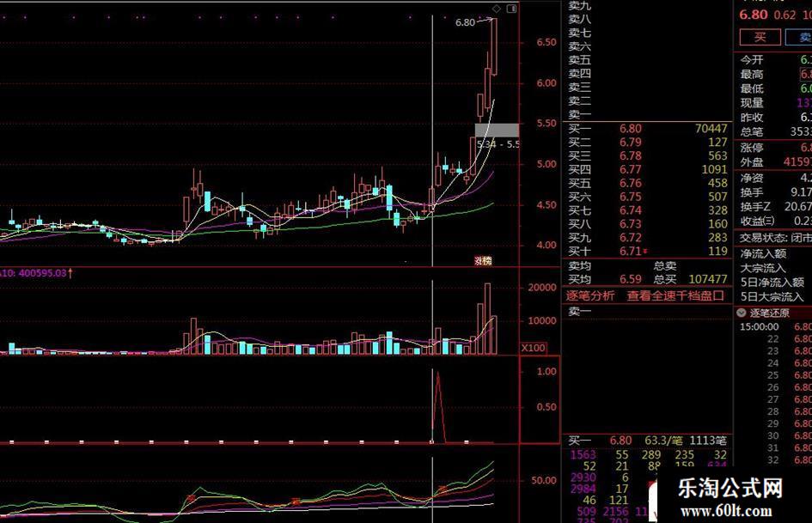The width and height of the screenshot is (812, 523).
Task: Select the 买六 6.75 order row
Action: pyautogui.click(x=647, y=197)
